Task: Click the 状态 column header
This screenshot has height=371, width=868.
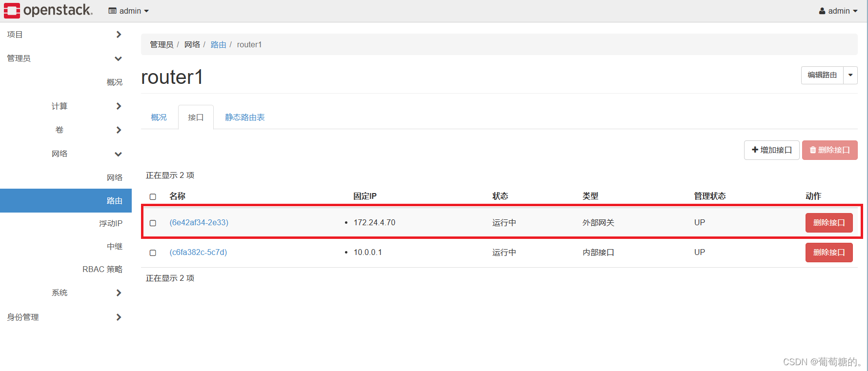Action: pyautogui.click(x=500, y=196)
